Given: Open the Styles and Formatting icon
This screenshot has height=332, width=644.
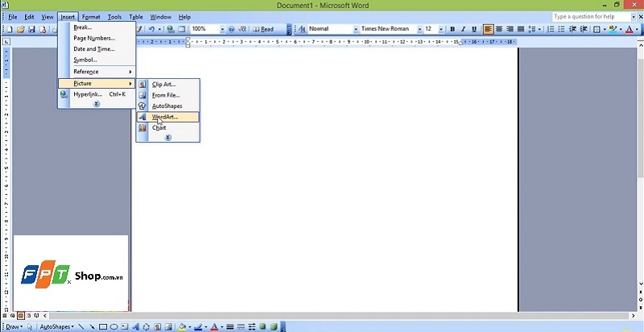Looking at the screenshot, I should pyautogui.click(x=302, y=29).
